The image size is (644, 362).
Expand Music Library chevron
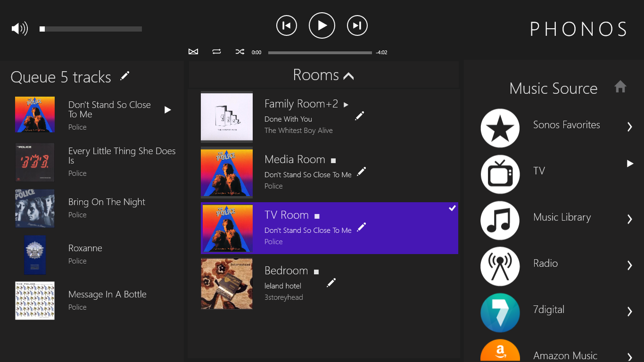tap(630, 219)
